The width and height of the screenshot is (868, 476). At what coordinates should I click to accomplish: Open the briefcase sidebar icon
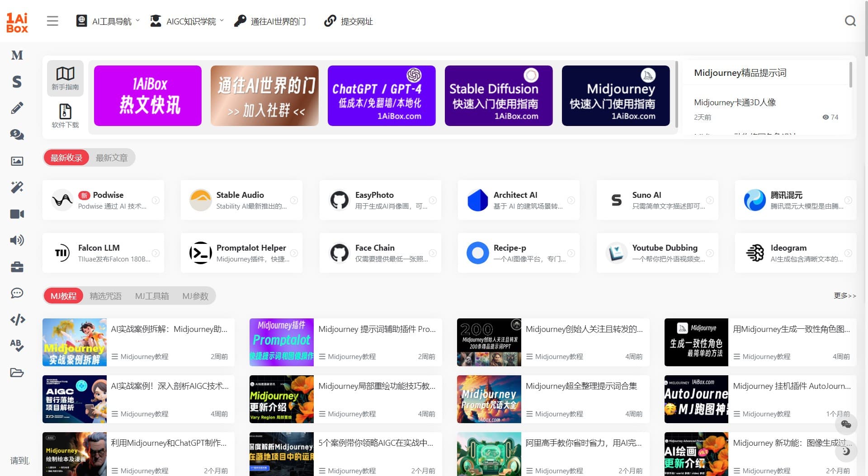click(x=17, y=266)
